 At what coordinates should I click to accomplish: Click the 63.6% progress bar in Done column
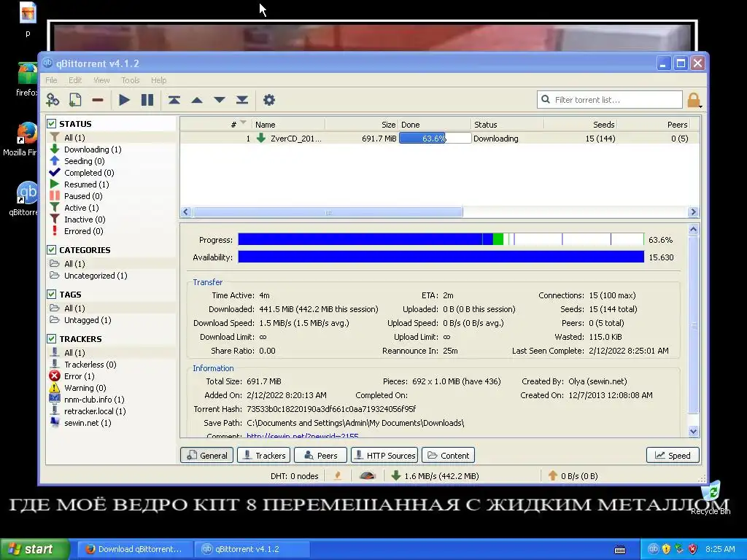click(x=435, y=138)
